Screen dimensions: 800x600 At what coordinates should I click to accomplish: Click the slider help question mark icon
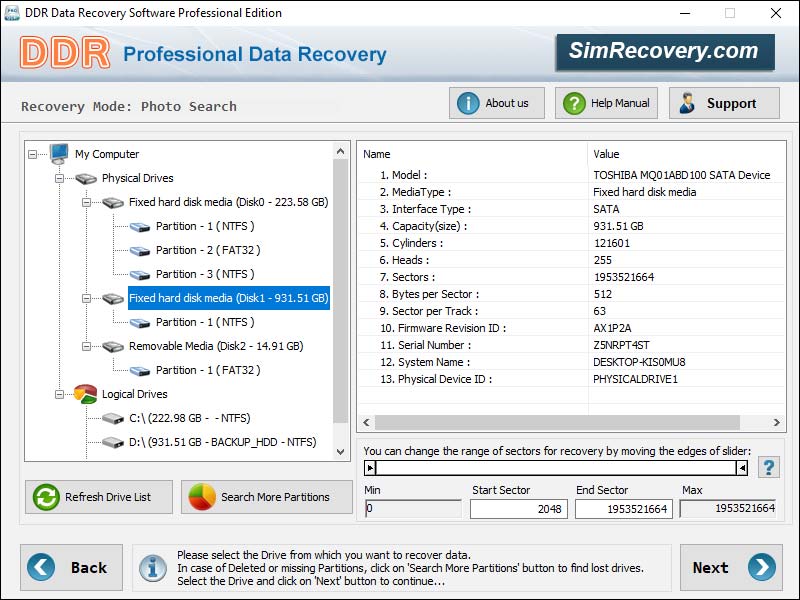(768, 467)
